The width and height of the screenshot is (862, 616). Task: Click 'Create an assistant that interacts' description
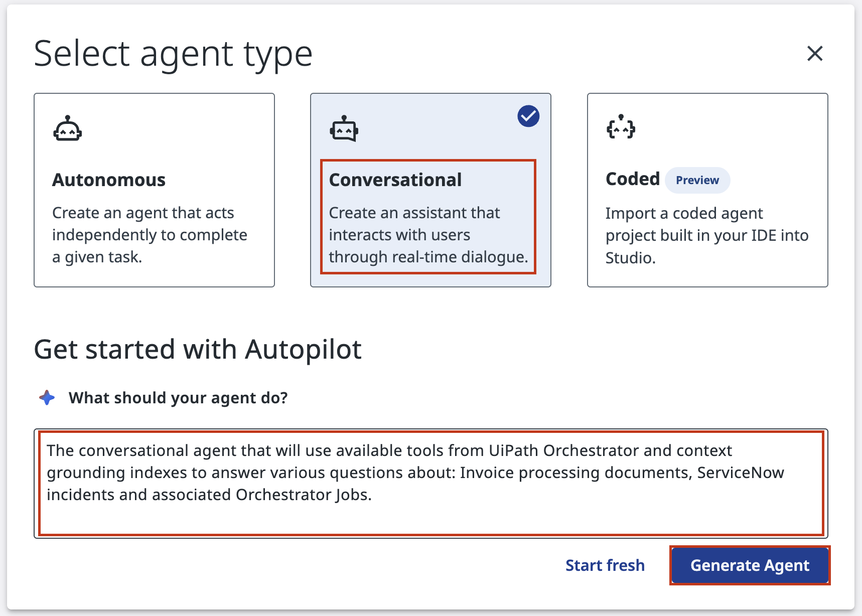point(428,235)
